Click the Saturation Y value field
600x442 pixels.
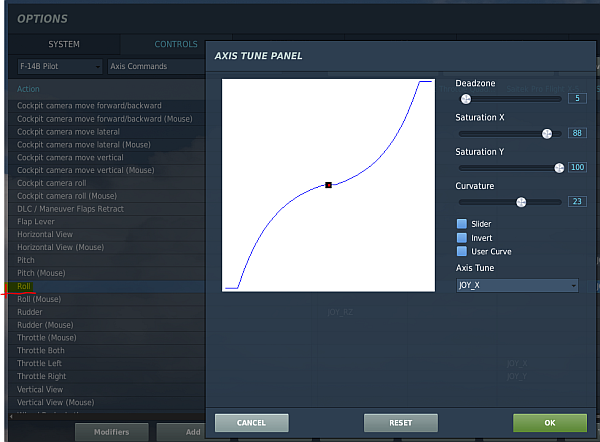[x=577, y=167]
